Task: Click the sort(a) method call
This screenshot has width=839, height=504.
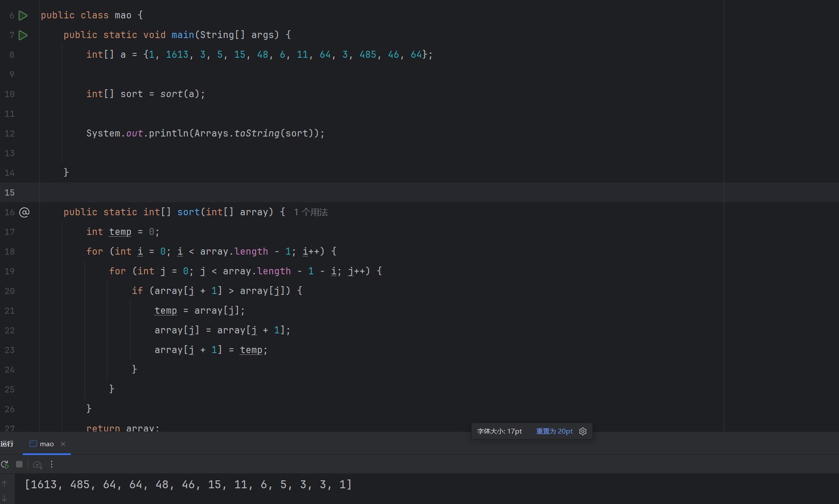Action: point(180,94)
